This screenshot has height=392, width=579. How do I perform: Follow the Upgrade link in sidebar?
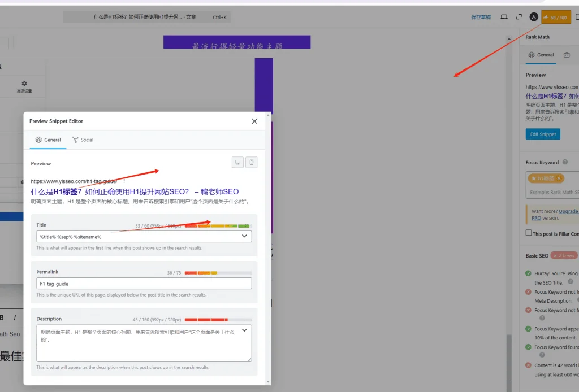pyautogui.click(x=568, y=211)
